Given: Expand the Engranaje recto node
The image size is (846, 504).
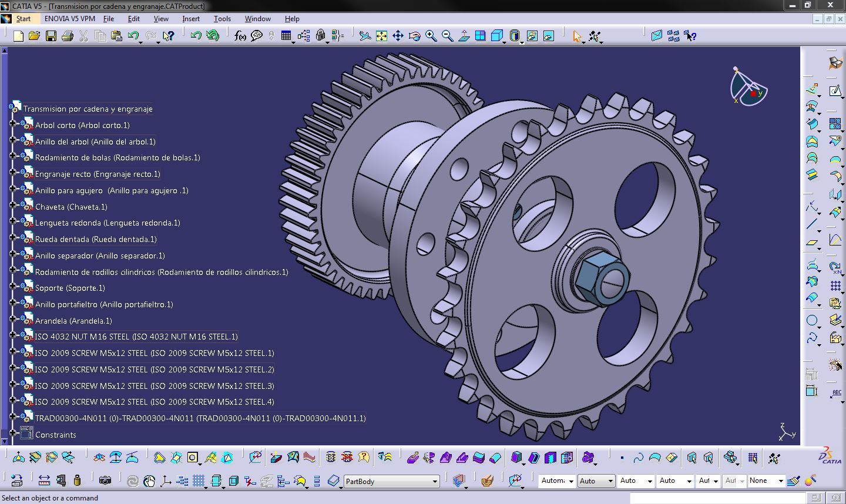Looking at the screenshot, I should coord(13,173).
